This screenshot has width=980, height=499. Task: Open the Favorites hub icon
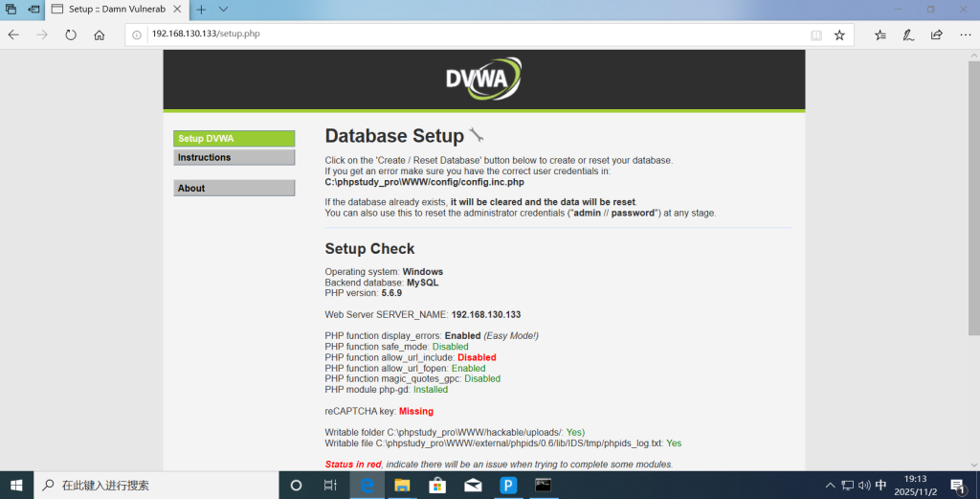tap(880, 34)
